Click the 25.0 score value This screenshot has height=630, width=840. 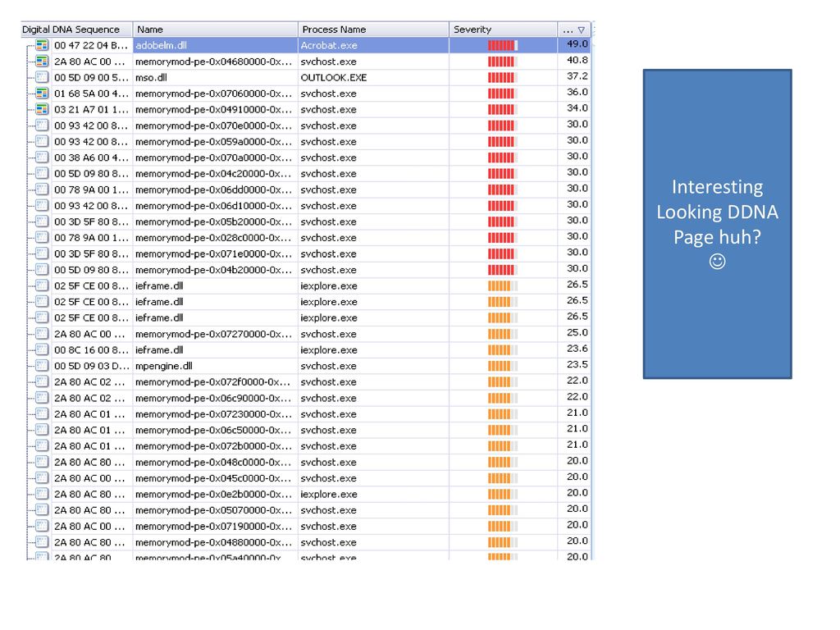click(577, 333)
